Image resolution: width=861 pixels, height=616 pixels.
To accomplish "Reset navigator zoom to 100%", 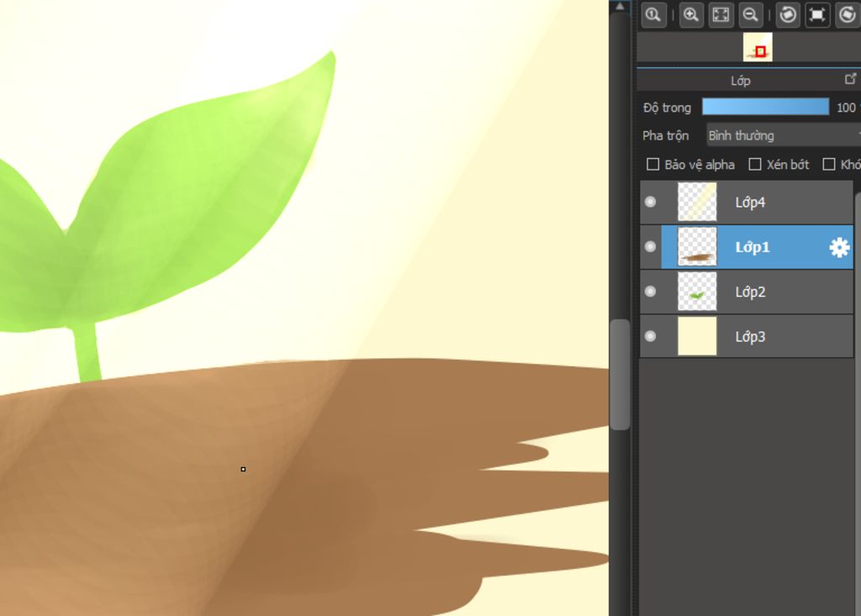I will pyautogui.click(x=653, y=15).
